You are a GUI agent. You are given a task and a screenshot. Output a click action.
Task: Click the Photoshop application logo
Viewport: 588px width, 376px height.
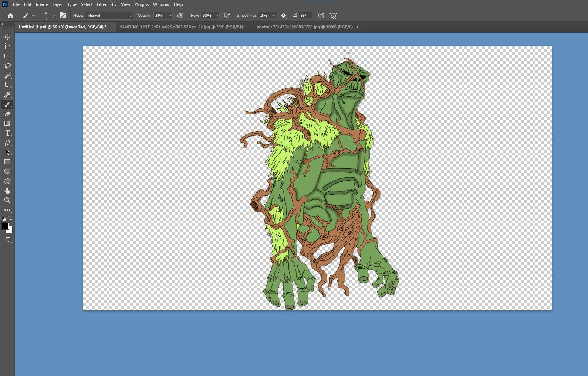click(5, 4)
